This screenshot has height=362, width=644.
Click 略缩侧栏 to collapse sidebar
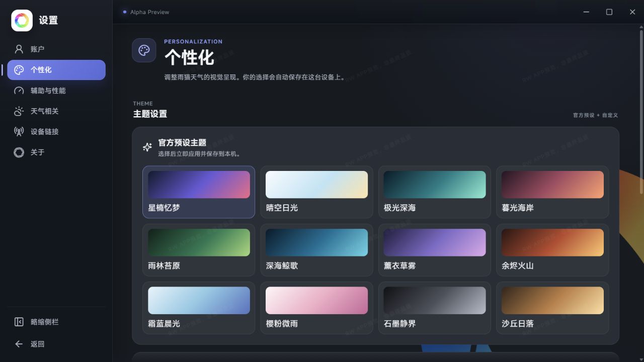pos(56,322)
